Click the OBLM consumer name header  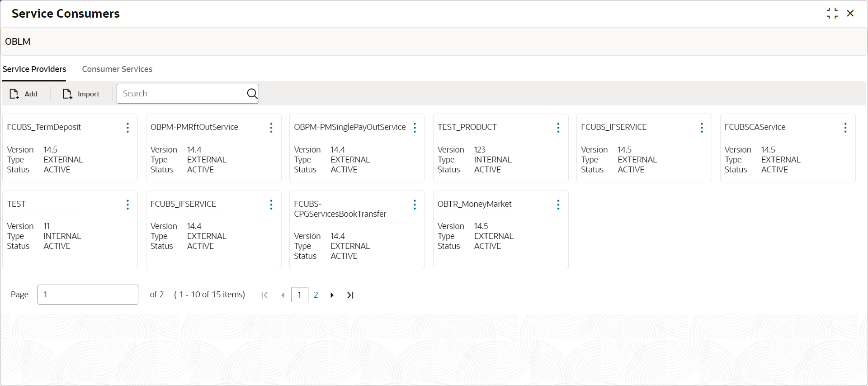click(x=18, y=42)
